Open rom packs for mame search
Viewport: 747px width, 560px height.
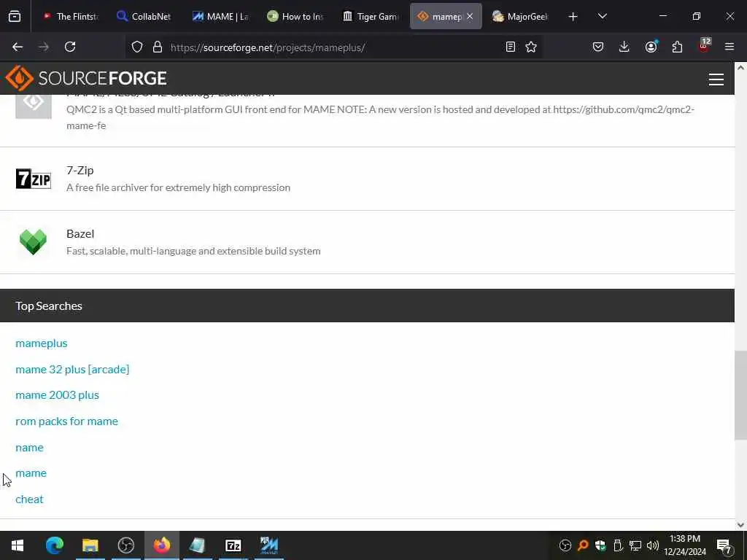point(66,421)
